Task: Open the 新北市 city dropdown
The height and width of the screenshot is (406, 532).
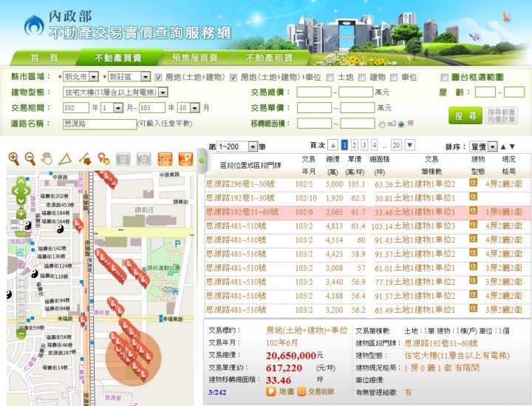Action: (94, 77)
